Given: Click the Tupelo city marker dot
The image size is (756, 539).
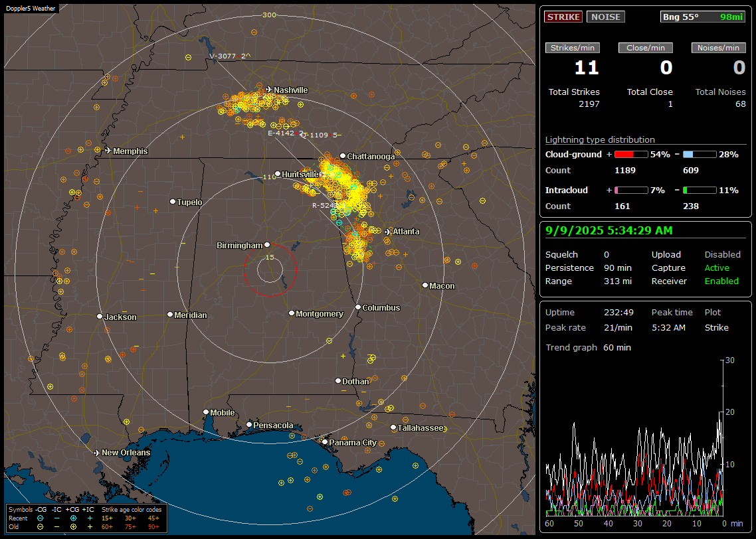Looking at the screenshot, I should (x=173, y=202).
